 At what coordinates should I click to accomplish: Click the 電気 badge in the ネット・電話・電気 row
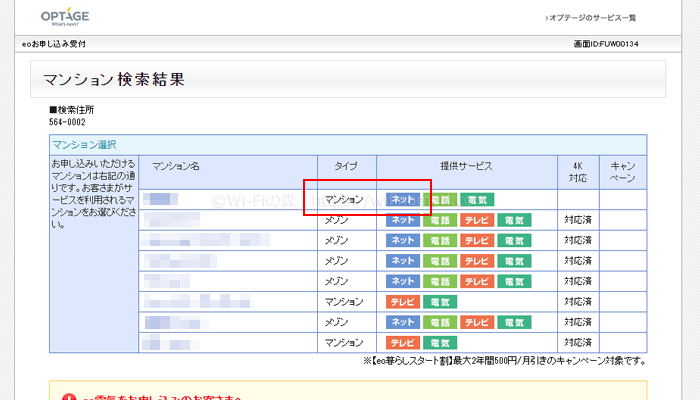(x=477, y=200)
